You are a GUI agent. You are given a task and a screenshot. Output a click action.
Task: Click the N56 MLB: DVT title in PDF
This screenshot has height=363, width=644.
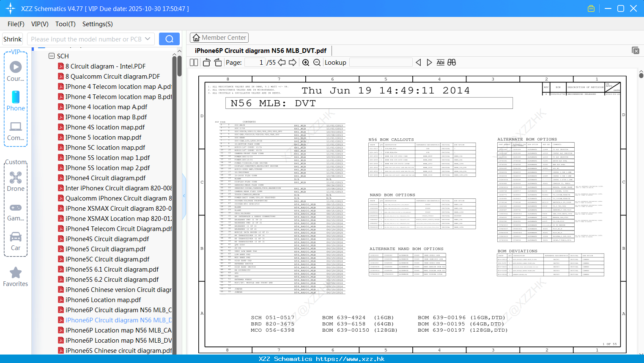tap(273, 103)
